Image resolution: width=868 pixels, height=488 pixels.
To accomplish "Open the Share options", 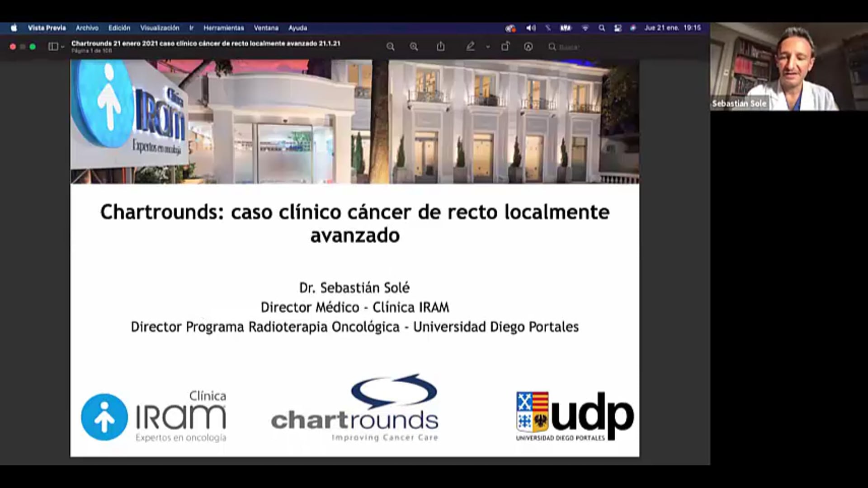I will [x=441, y=47].
